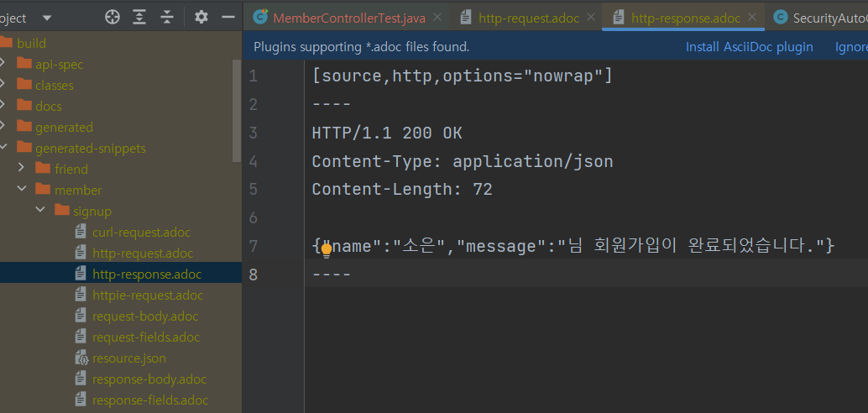This screenshot has height=413, width=868.
Task: Expand the generated folder
Action: (x=3, y=127)
